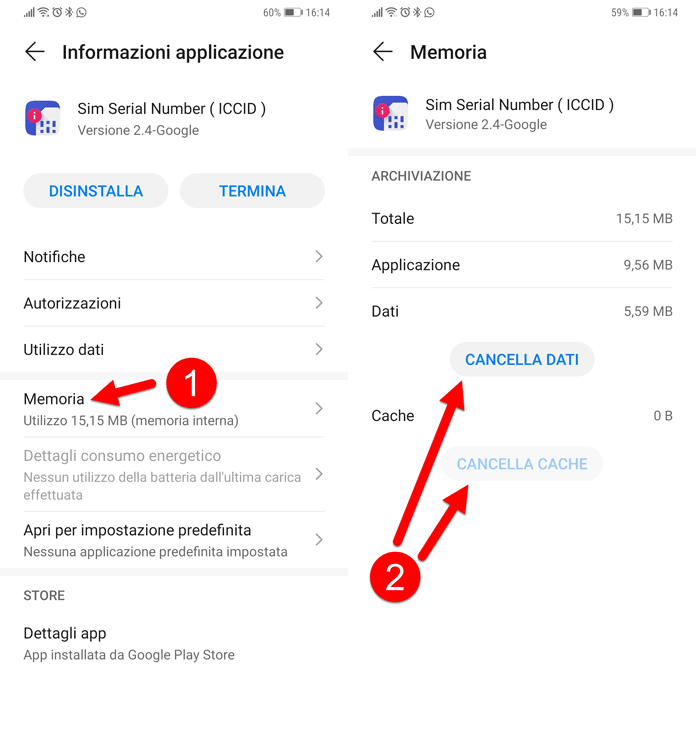696x754 pixels.
Task: Tap back arrow on Memoria screen
Action: point(382,52)
